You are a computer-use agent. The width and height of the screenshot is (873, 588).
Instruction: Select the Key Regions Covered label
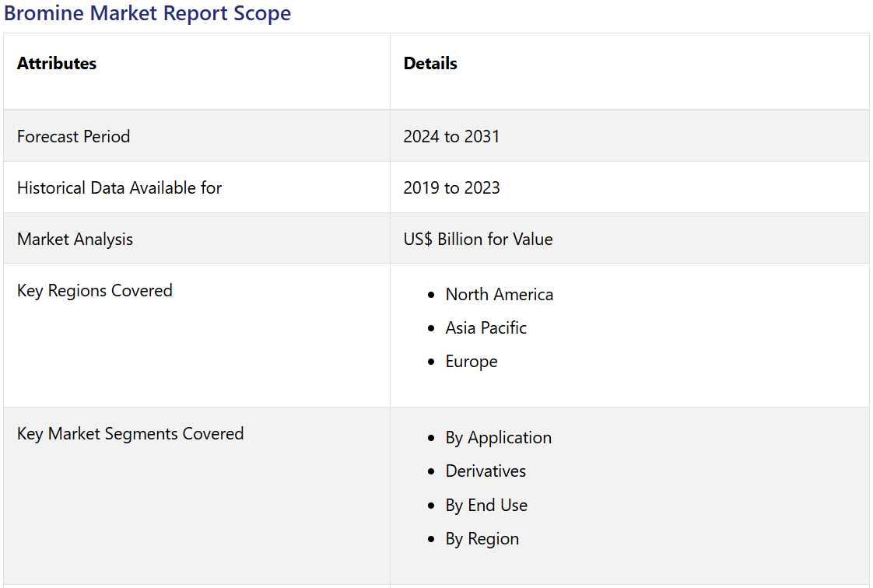95,291
